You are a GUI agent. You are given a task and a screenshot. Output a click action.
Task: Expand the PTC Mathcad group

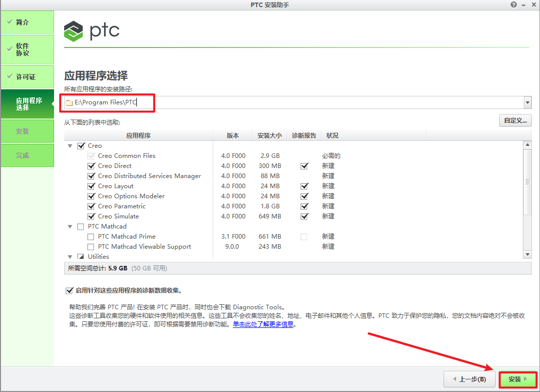point(70,226)
